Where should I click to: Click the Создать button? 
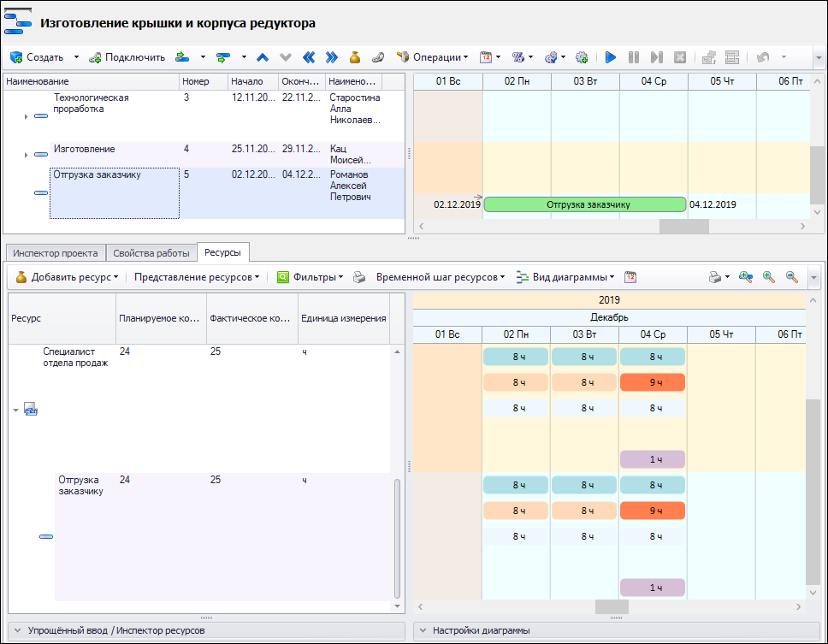37,57
